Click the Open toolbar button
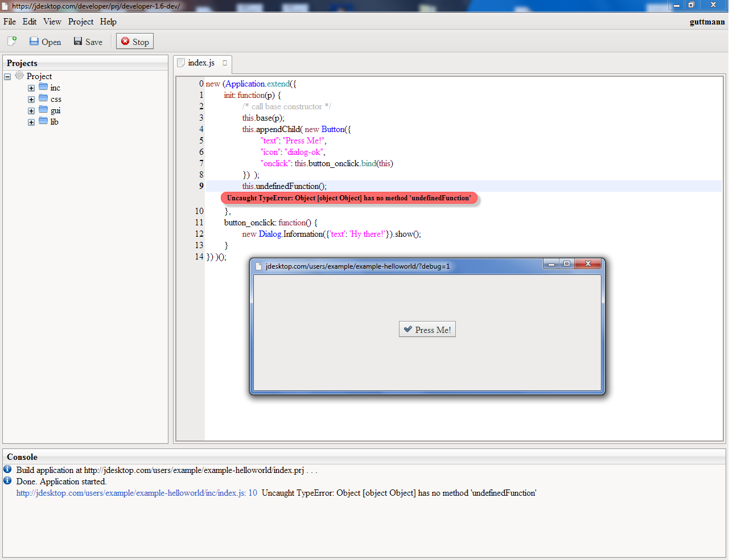This screenshot has width=729, height=560. (45, 42)
